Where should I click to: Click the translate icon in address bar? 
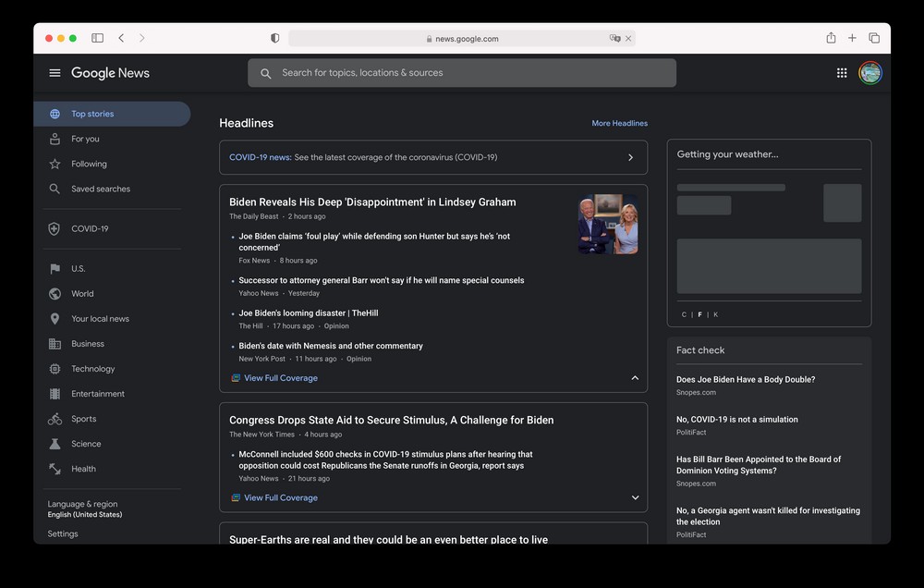[614, 38]
